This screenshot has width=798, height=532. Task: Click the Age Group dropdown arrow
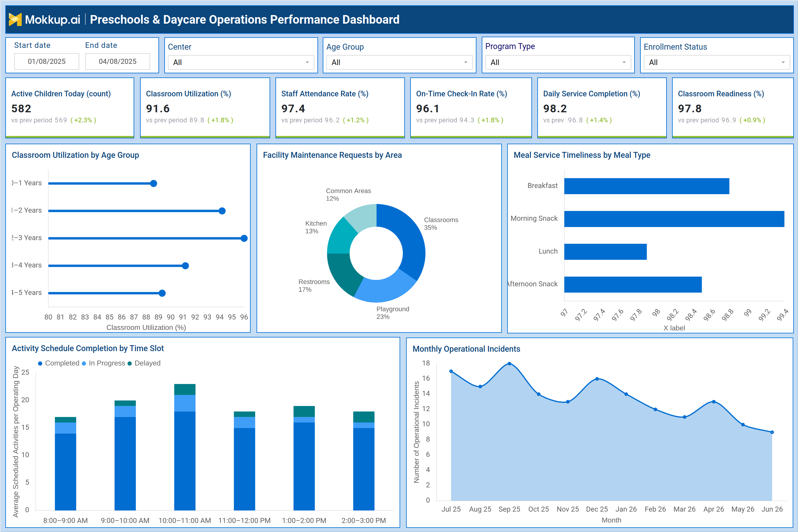coord(465,62)
